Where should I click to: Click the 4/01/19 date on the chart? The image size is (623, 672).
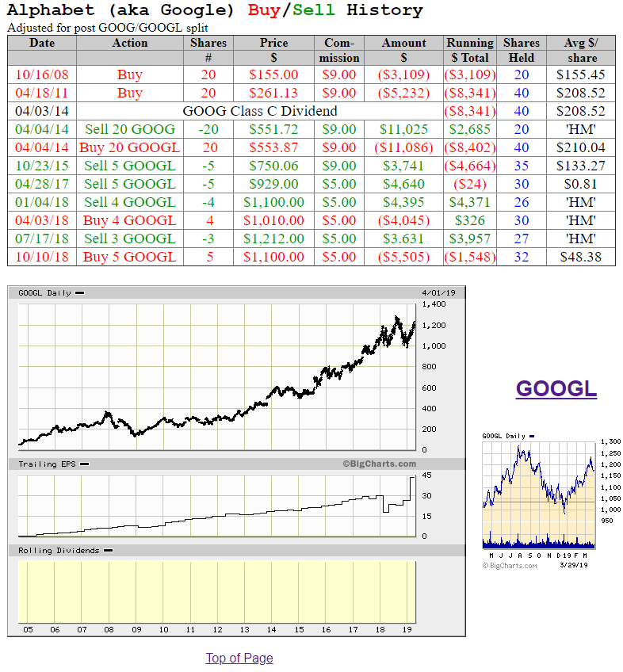tap(438, 292)
